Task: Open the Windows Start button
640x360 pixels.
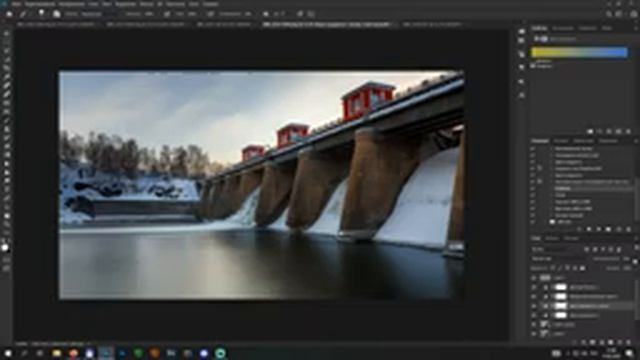Action: tap(8, 353)
